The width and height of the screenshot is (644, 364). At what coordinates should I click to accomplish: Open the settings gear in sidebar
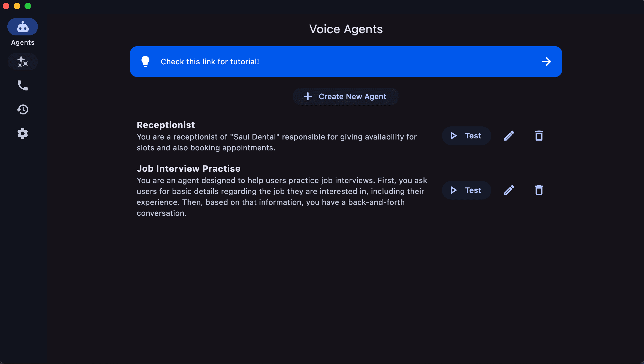point(23,134)
